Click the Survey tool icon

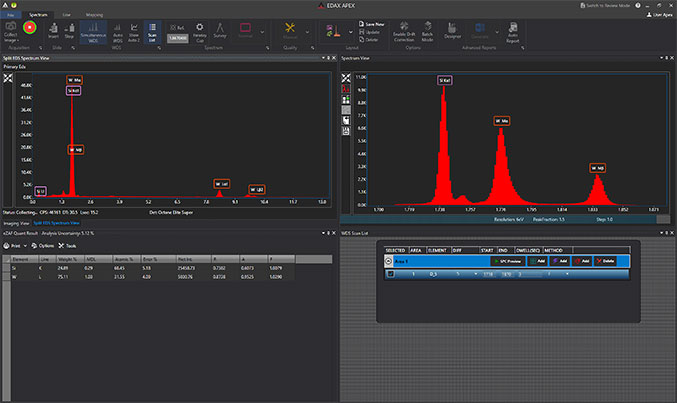(x=220, y=28)
